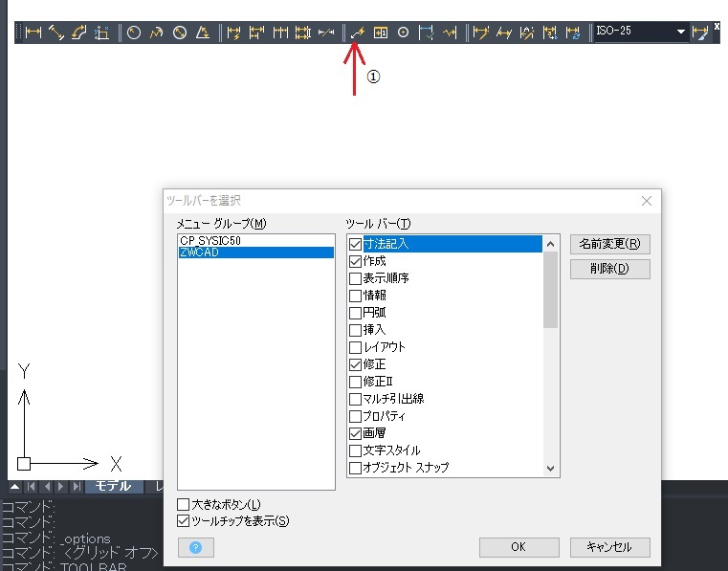Select the Tolerance tool icon
Image resolution: width=728 pixels, height=571 pixels.
[380, 33]
